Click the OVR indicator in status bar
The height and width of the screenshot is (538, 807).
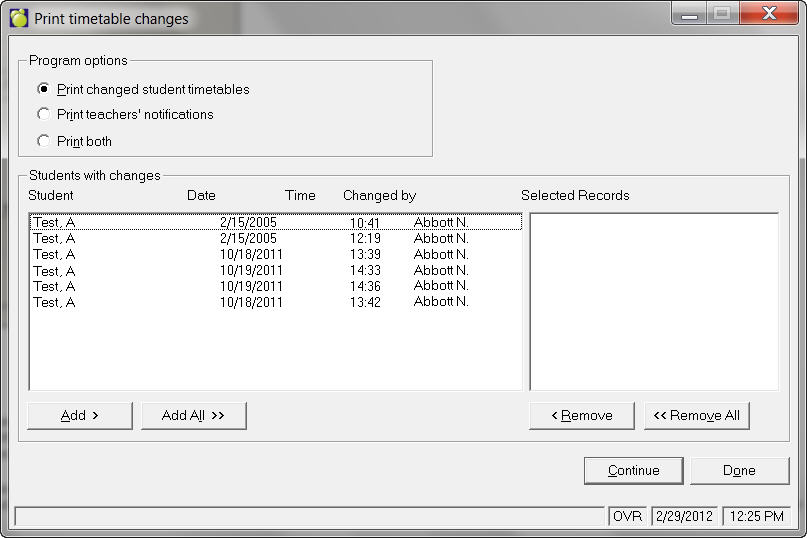click(x=627, y=516)
